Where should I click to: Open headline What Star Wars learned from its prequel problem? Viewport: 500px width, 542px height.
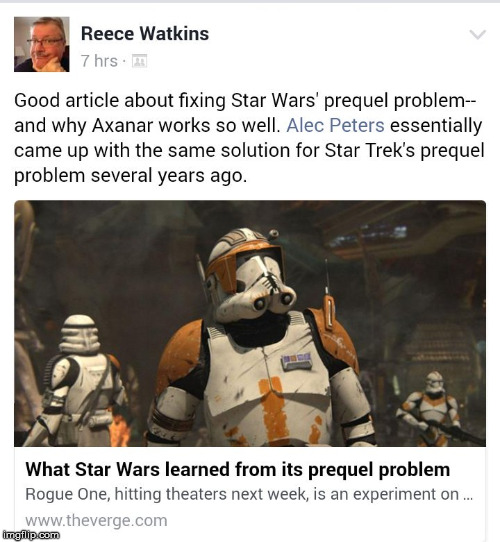tap(238, 469)
